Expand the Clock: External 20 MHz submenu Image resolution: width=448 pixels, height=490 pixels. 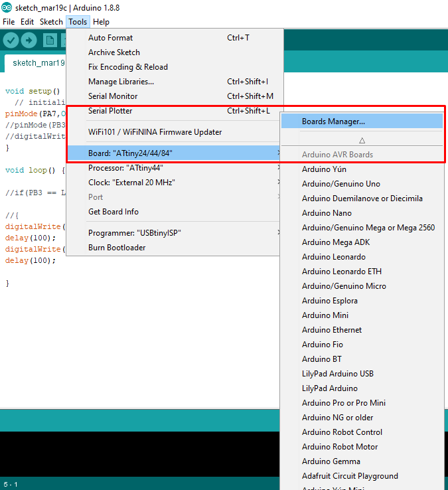(x=174, y=183)
